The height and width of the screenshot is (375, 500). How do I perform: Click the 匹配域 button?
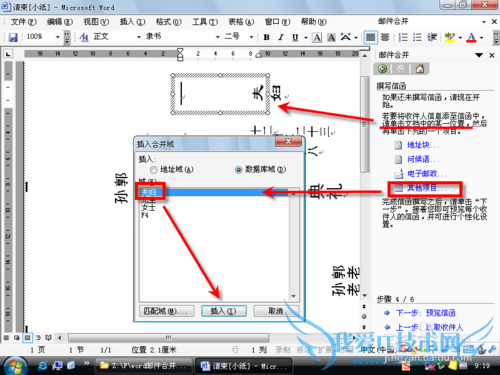click(x=167, y=311)
